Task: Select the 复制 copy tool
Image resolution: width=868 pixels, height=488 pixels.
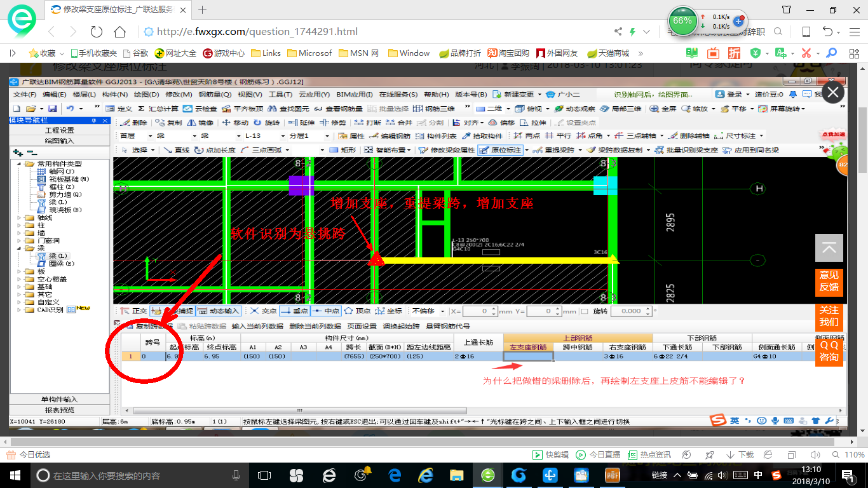Action: pyautogui.click(x=168, y=123)
